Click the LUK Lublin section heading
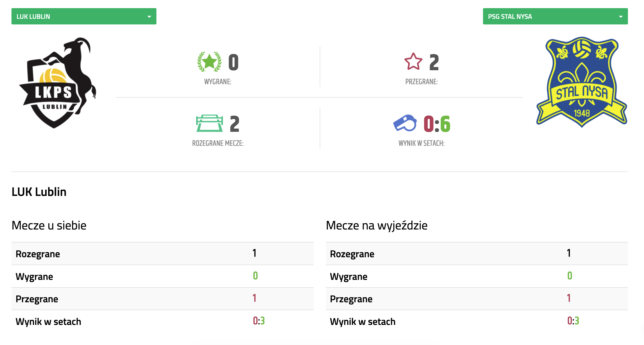 pyautogui.click(x=39, y=192)
